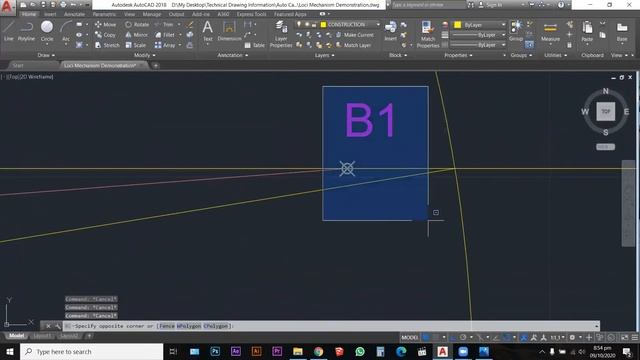Screen dimensions: 640x360
Task: Toggle object snap in status bar
Action: point(507,338)
